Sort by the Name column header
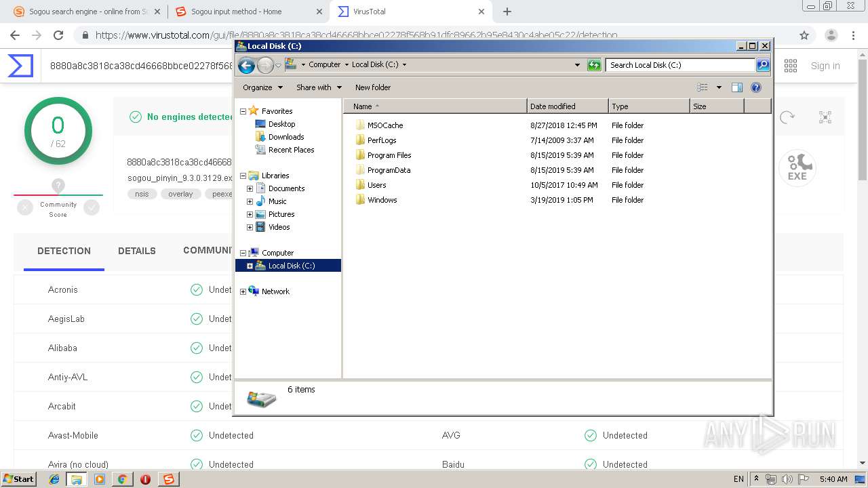The width and height of the screenshot is (868, 488). [435, 106]
